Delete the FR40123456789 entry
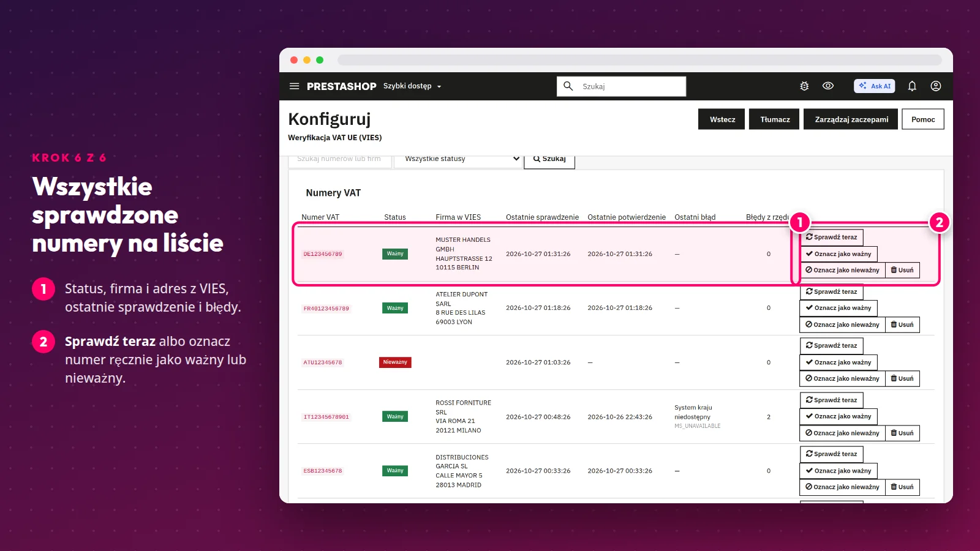This screenshot has width=980, height=551. (902, 324)
